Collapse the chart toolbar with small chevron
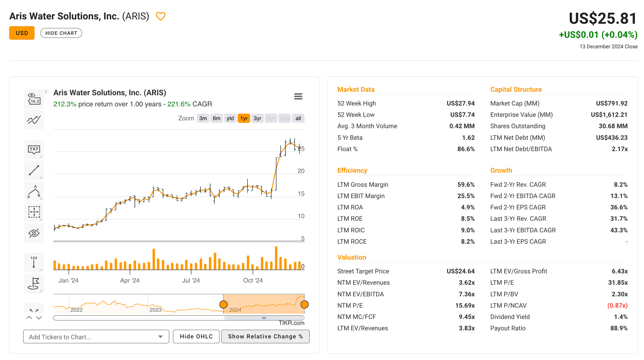Viewport: 644px width, 360px height. 46,92
